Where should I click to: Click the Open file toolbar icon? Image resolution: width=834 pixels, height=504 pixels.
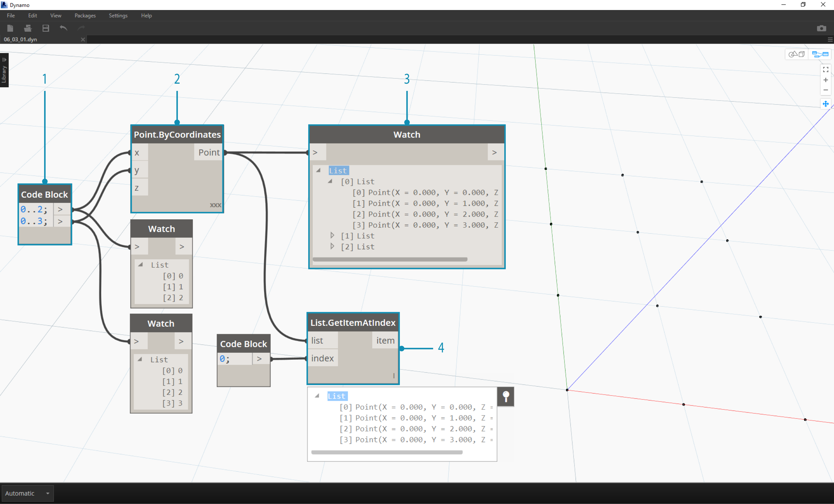coord(28,28)
